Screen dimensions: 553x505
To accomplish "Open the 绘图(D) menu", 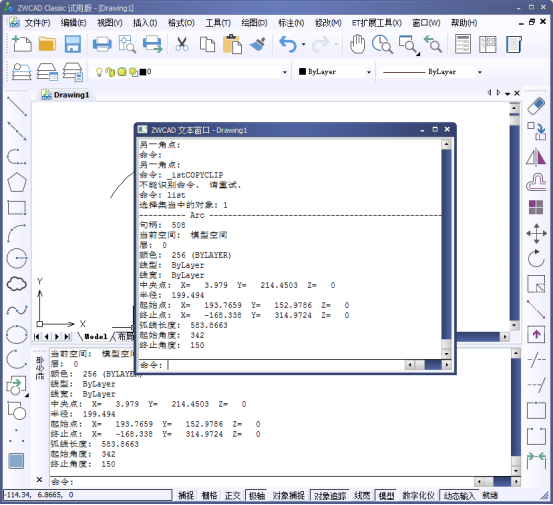I will (x=254, y=23).
